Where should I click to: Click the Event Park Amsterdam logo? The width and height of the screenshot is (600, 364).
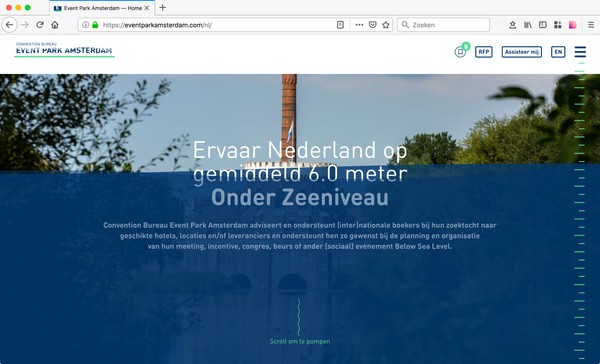tap(64, 49)
